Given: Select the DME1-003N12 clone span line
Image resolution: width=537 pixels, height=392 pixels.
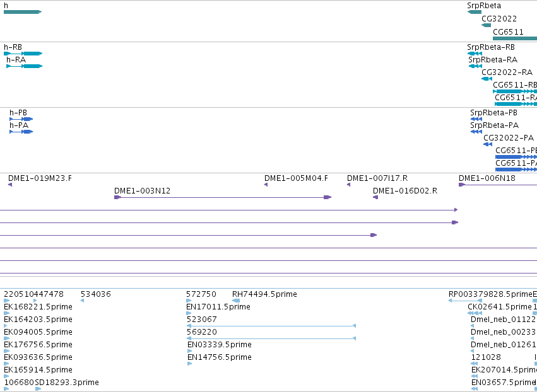Looking at the screenshot, I should tap(223, 197).
